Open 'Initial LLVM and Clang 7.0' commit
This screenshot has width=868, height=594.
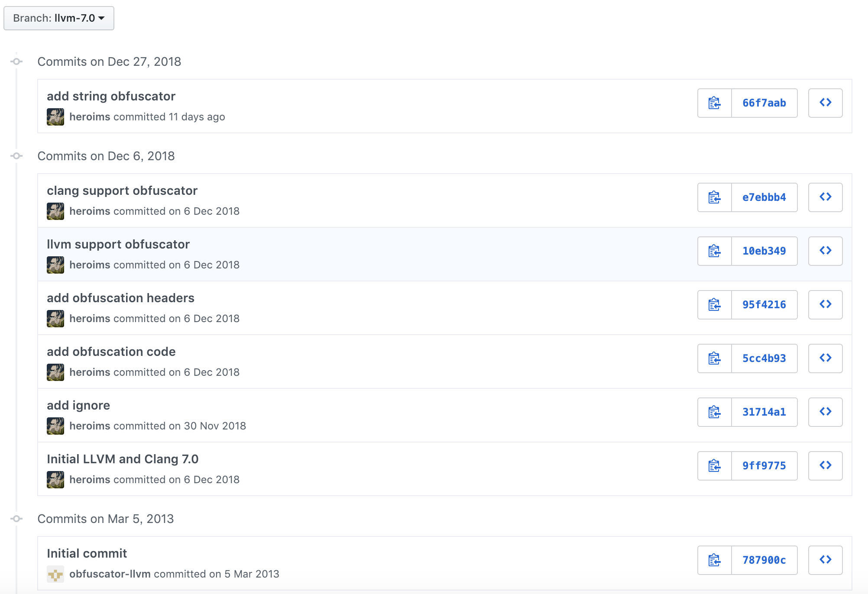point(123,459)
